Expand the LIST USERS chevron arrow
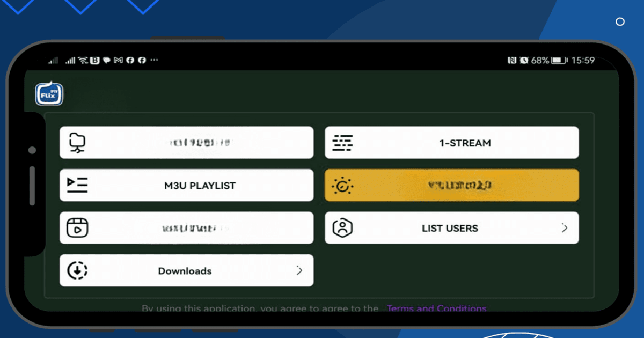This screenshot has height=338, width=644. click(x=565, y=228)
